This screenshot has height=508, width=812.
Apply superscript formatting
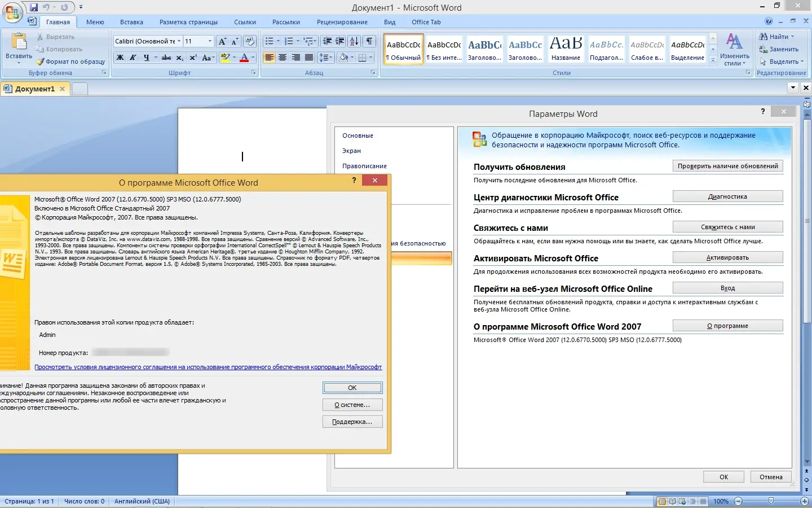point(193,58)
